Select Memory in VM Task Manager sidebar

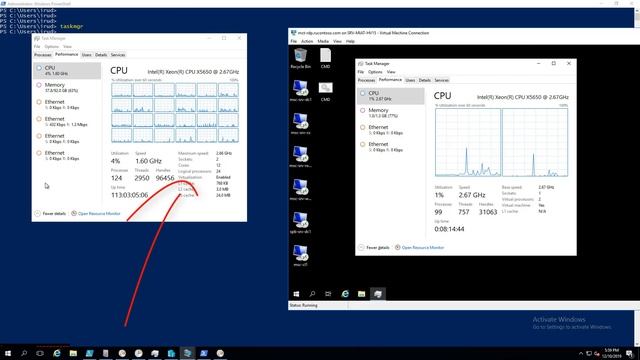391,113
